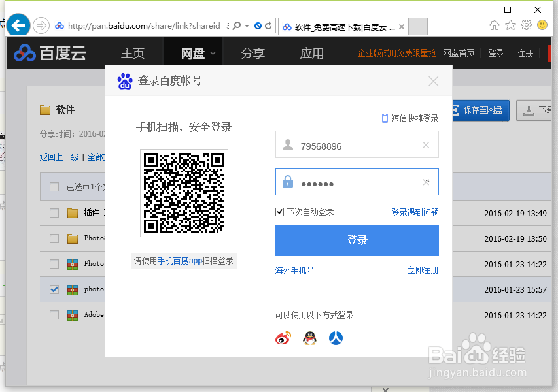The height and width of the screenshot is (392, 558).
Task: Click the username field containing 79568896
Action: 357,144
